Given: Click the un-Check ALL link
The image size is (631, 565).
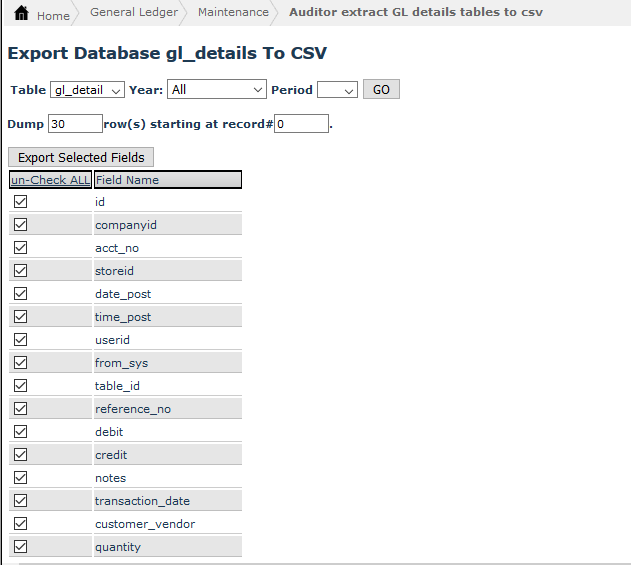Looking at the screenshot, I should click(50, 180).
